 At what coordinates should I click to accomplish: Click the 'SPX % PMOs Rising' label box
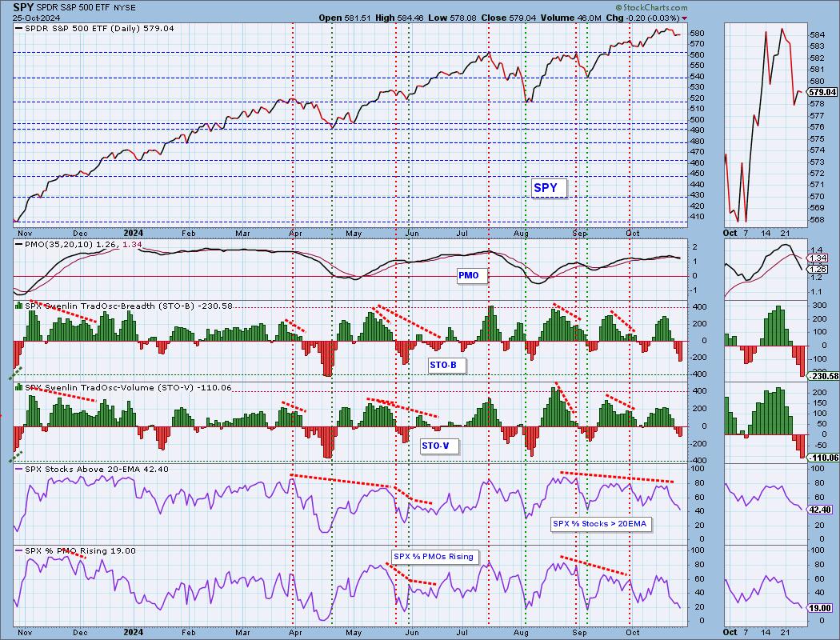[434, 557]
